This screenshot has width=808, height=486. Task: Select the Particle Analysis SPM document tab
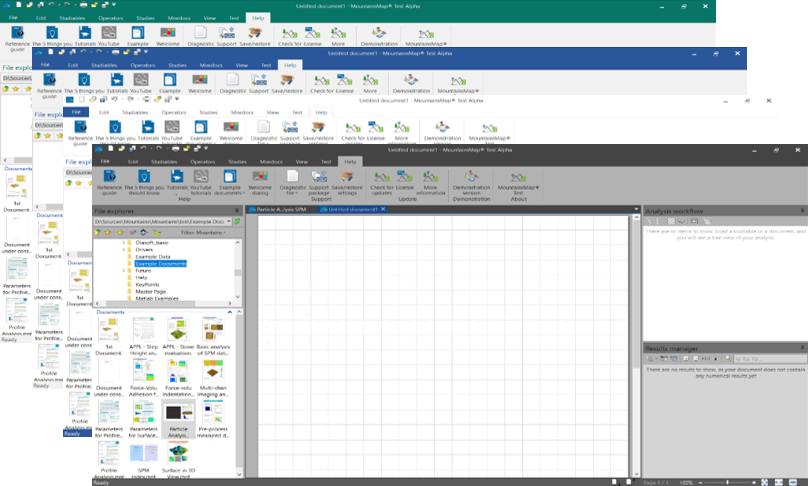click(281, 210)
